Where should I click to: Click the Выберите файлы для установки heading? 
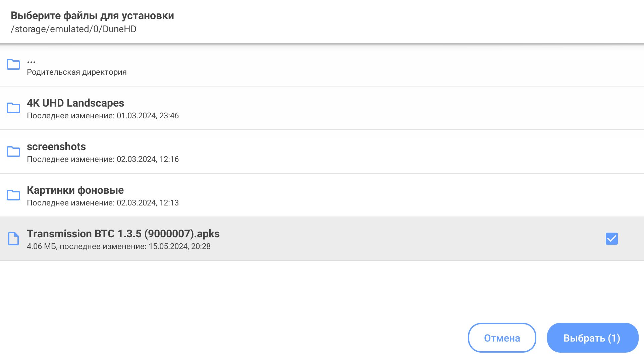click(92, 15)
